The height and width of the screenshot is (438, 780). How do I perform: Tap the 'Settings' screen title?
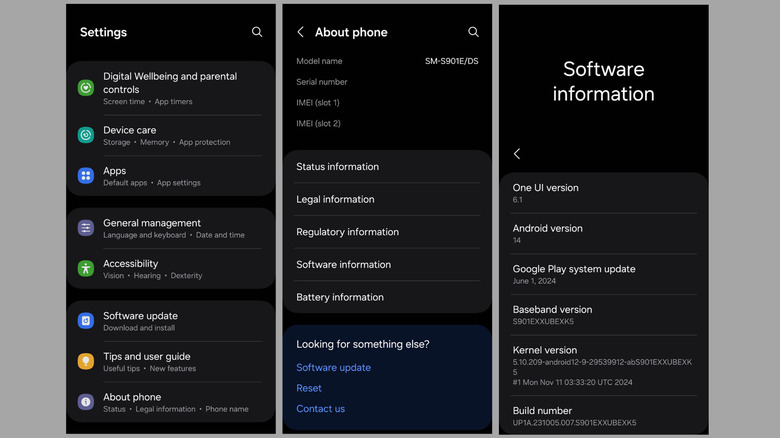coord(103,32)
